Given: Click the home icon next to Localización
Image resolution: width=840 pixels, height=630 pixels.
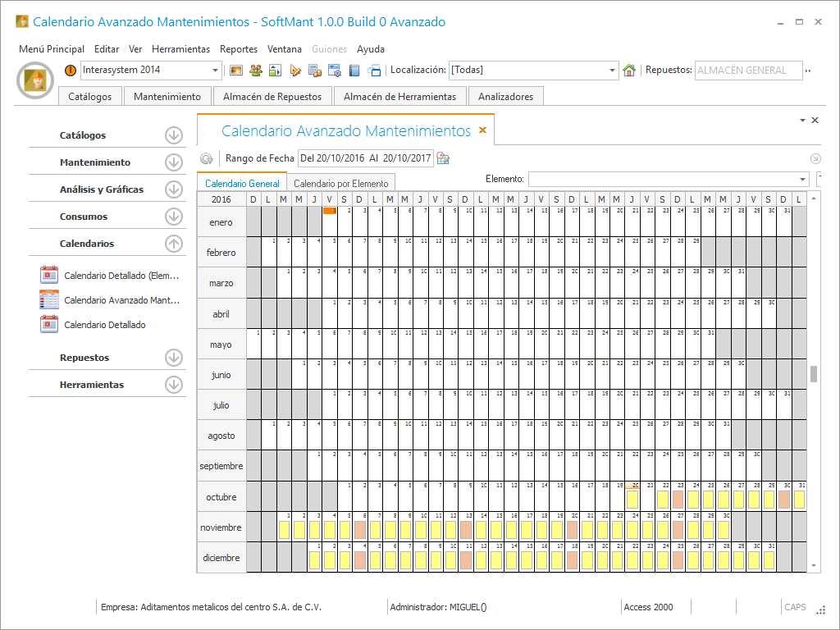Looking at the screenshot, I should point(629,71).
